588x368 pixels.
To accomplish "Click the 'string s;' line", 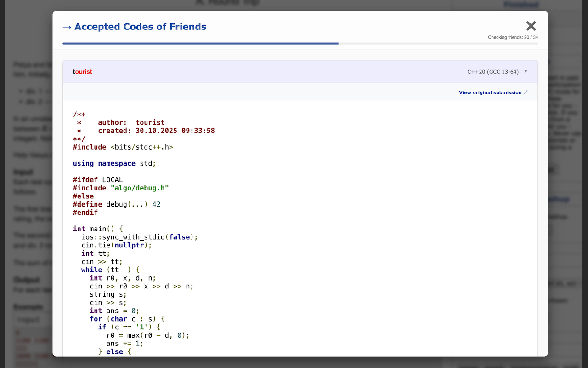I will coord(108,294).
